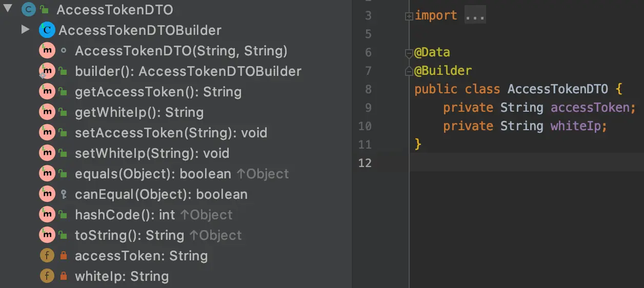Click the method icon beside canEqual(Object)
Viewport: 644px width, 288px height.
[47, 194]
